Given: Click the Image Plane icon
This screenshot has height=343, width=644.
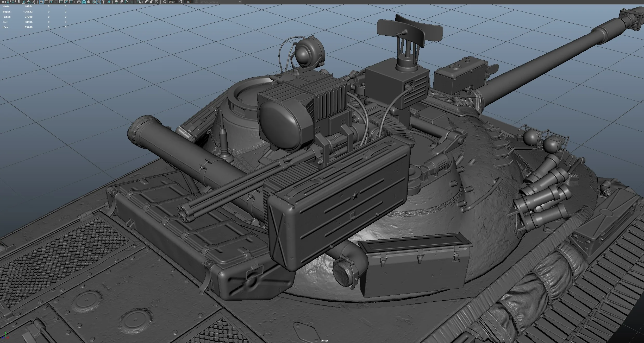Looking at the screenshot, I should tap(23, 2).
